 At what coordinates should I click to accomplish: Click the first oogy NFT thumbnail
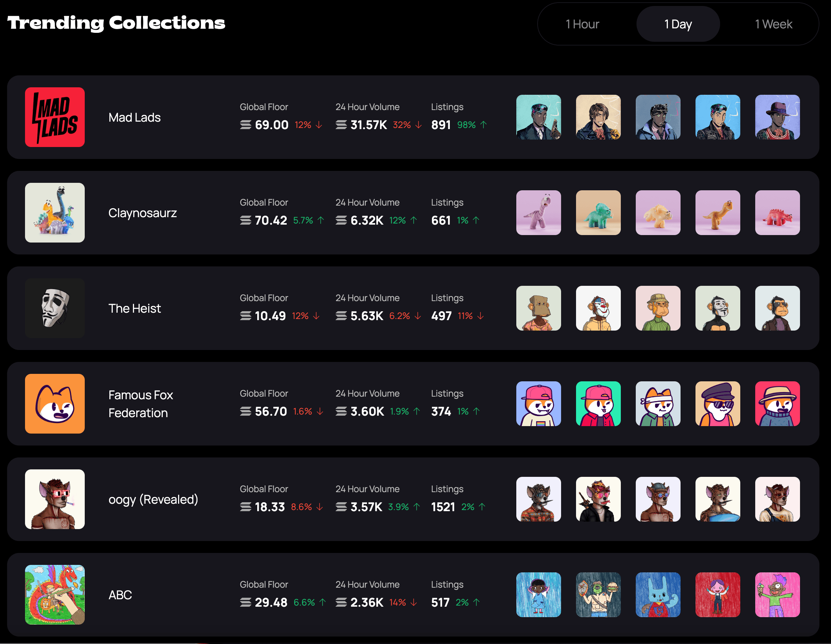(538, 499)
